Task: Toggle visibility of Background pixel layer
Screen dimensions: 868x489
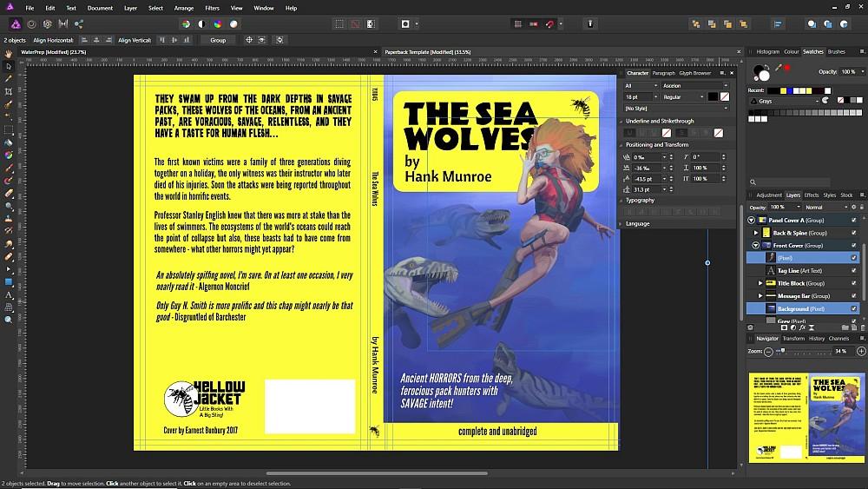Action: point(853,308)
